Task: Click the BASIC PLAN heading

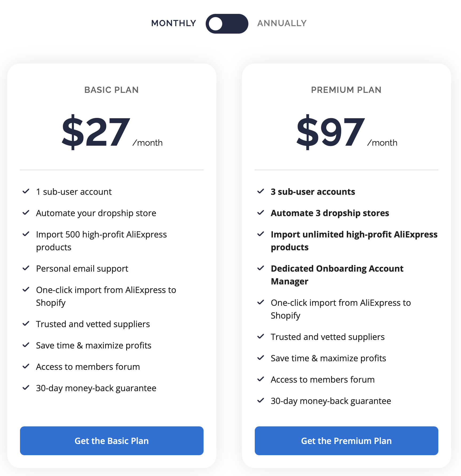Action: (112, 90)
